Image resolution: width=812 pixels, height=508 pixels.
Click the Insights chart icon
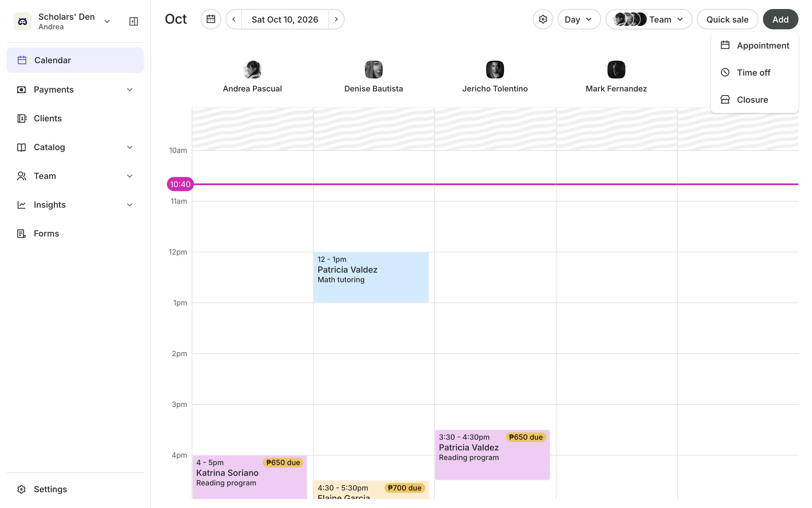click(x=21, y=205)
